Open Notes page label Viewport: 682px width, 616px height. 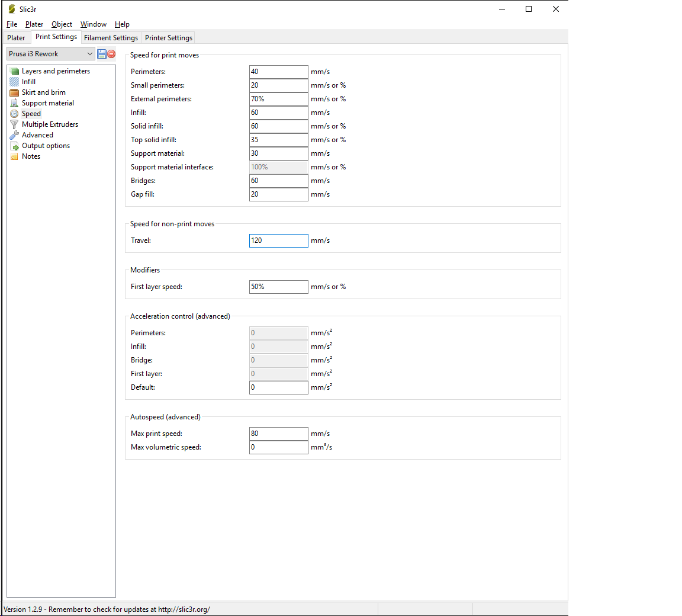tap(31, 156)
